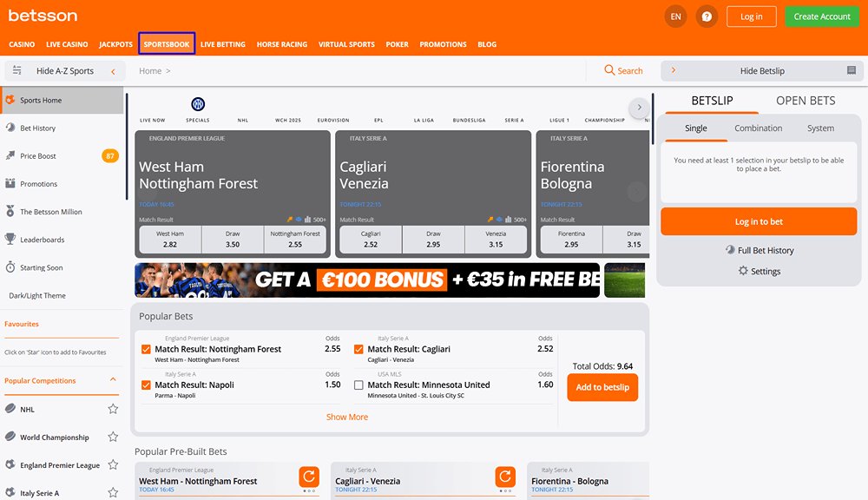
Task: Expand Popular Bets with Show More
Action: (x=347, y=417)
